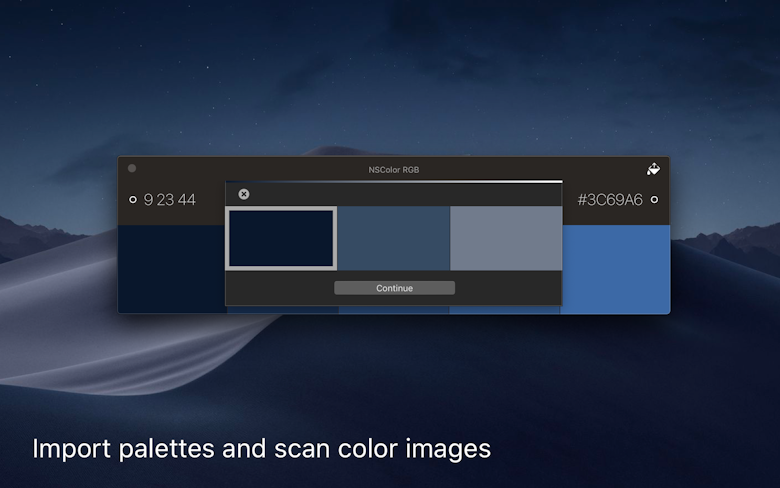
Task: Click the circle beside hex #3C69A6
Action: [x=654, y=199]
